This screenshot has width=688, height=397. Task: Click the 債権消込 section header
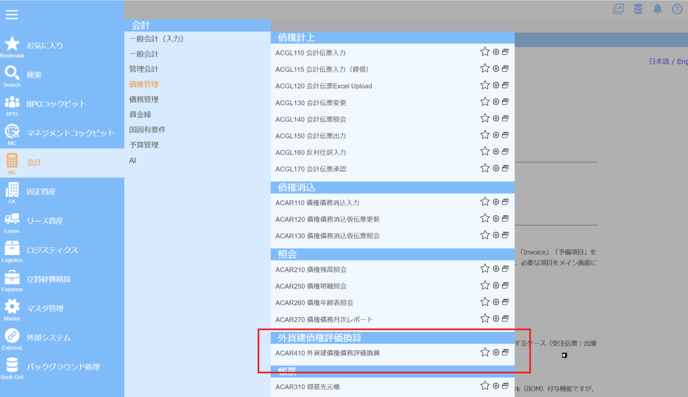392,188
